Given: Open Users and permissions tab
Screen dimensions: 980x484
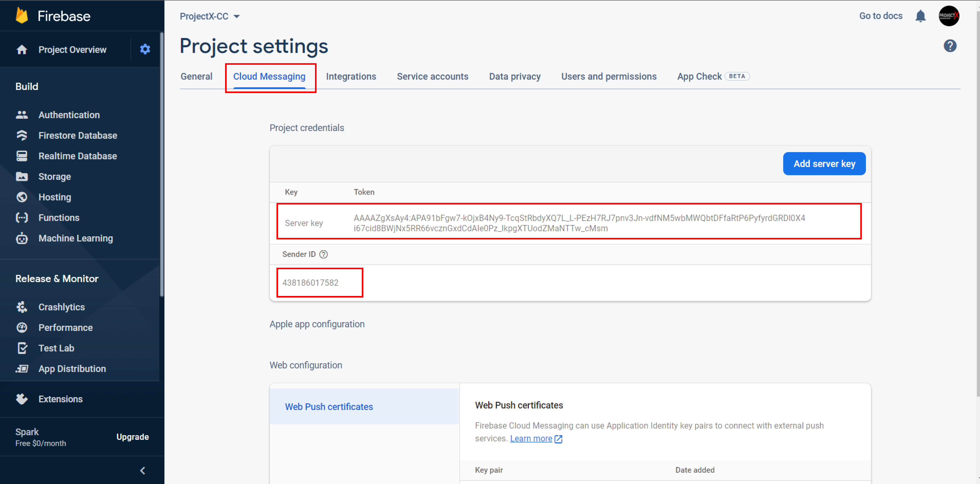Looking at the screenshot, I should tap(609, 77).
